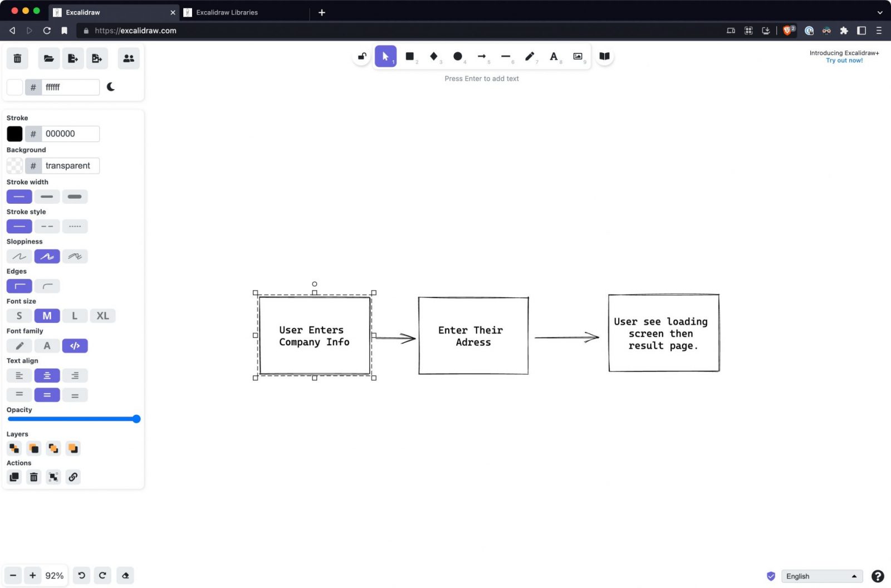Choose the dashed stroke style

pos(47,227)
